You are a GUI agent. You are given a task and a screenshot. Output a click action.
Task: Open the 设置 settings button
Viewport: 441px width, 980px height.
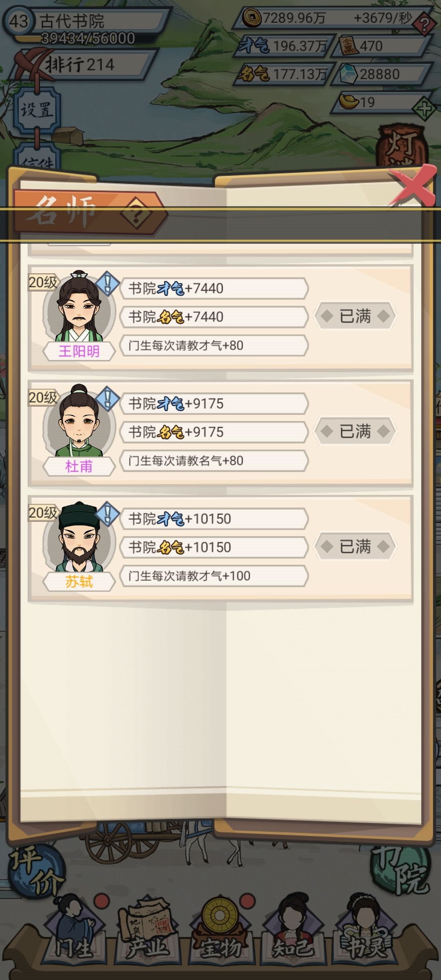(37, 109)
